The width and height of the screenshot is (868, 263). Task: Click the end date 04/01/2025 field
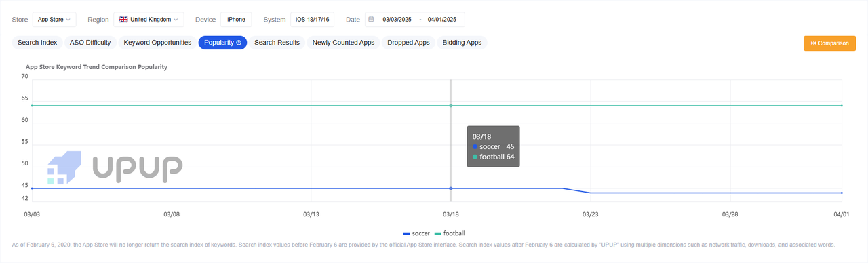442,20
